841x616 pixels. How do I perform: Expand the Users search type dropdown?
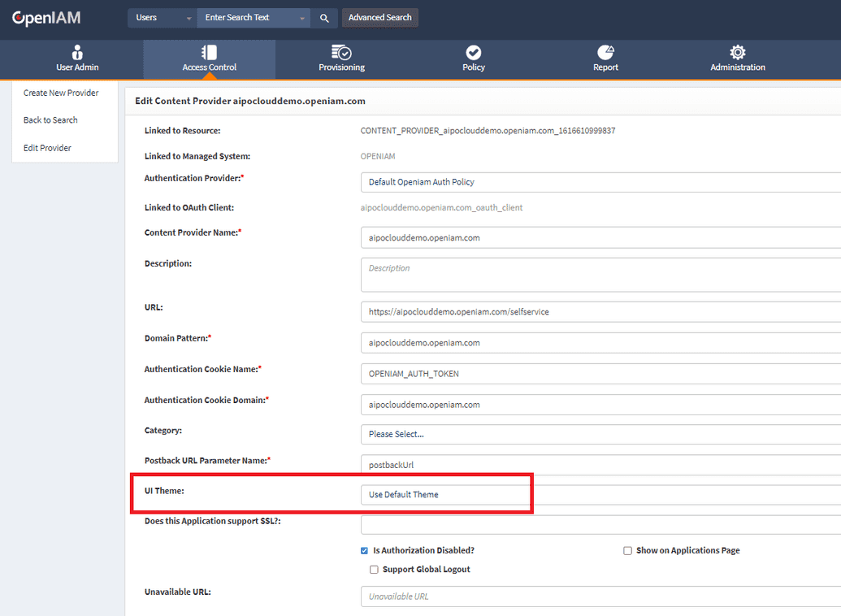point(162,18)
